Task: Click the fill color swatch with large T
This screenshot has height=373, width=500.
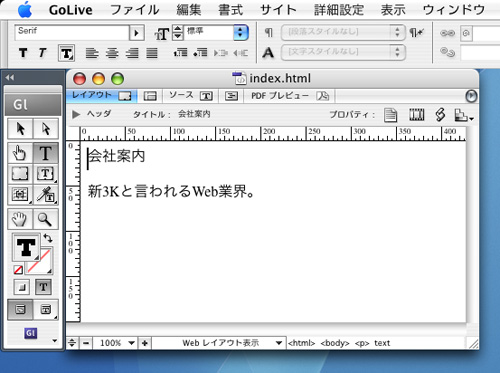Action: point(26,247)
